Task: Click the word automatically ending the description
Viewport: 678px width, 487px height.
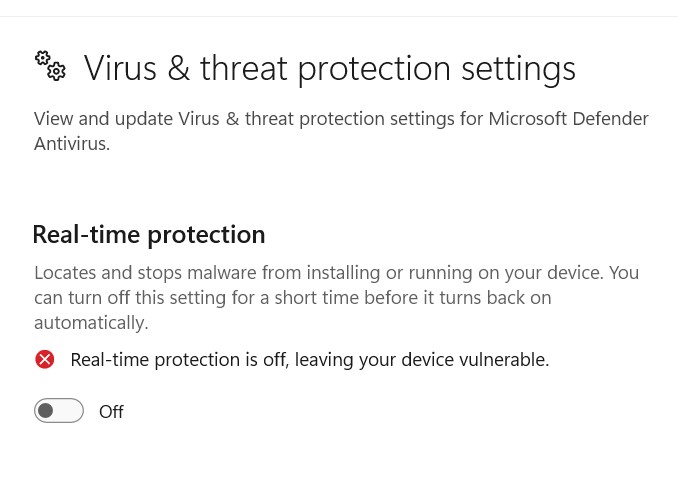Action: [91, 323]
